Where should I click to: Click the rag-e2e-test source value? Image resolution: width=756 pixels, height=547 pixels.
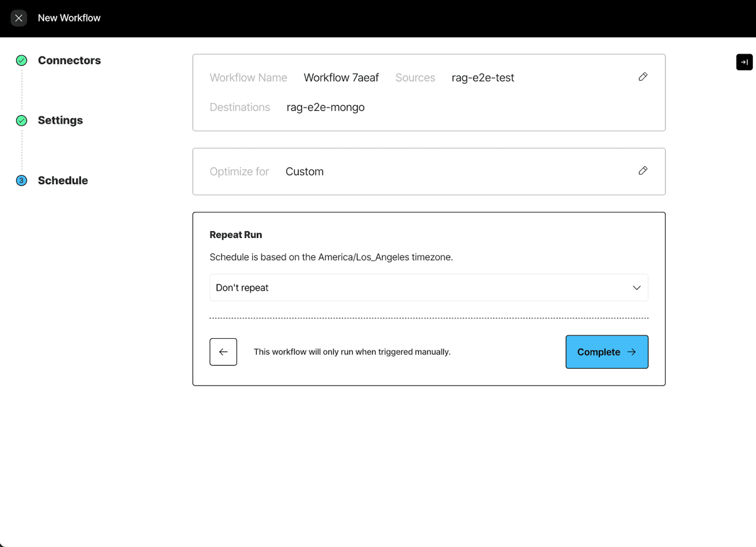[x=482, y=78]
